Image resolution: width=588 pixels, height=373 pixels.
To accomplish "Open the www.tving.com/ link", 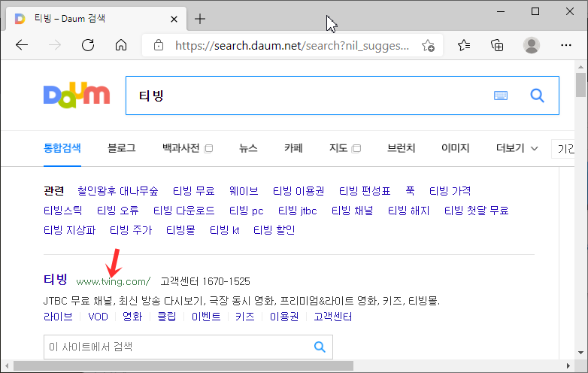I will 114,281.
